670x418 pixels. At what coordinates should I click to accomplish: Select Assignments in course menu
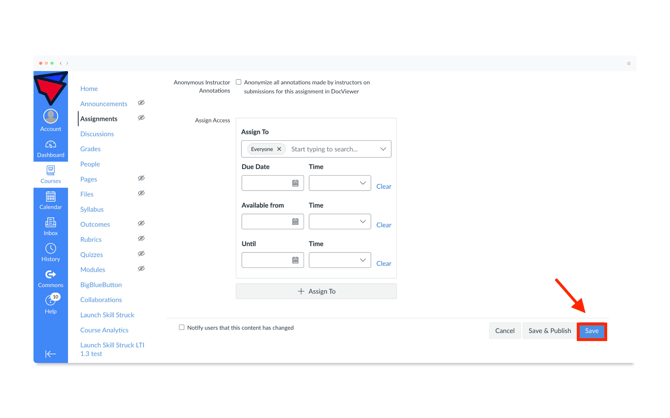coord(99,119)
